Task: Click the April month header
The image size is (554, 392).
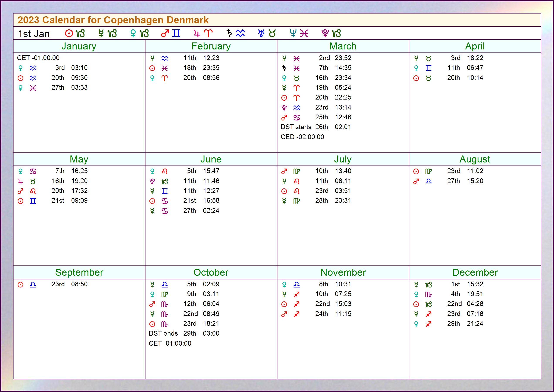Action: click(x=475, y=46)
